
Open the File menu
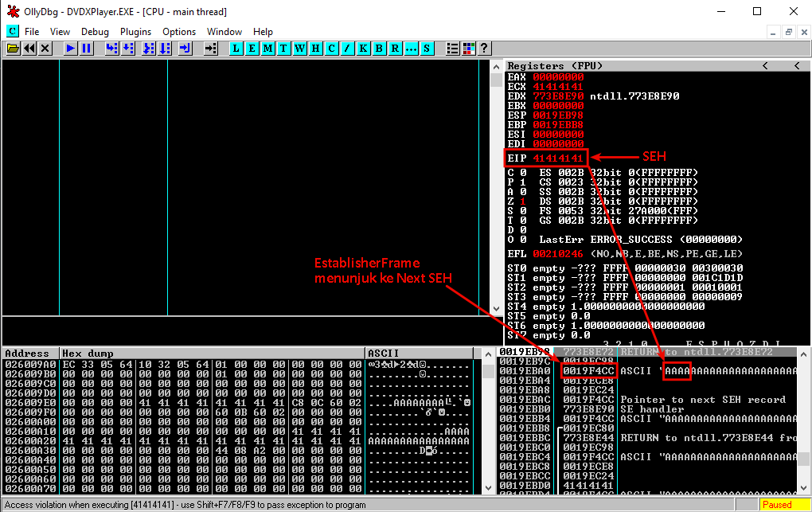click(x=32, y=32)
